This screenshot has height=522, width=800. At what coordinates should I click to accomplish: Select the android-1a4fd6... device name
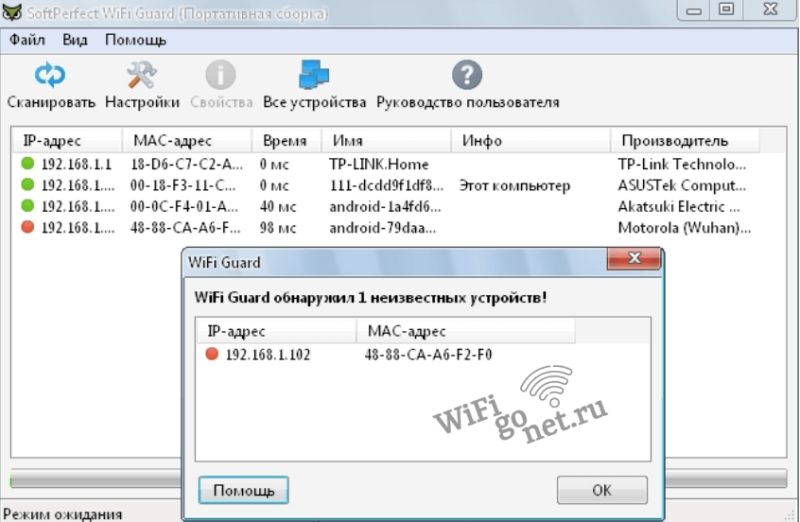click(385, 207)
